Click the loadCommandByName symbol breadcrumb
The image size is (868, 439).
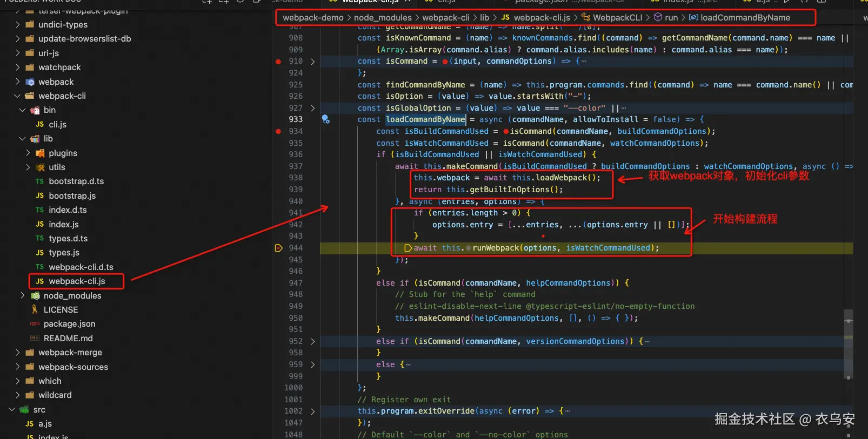click(x=745, y=18)
